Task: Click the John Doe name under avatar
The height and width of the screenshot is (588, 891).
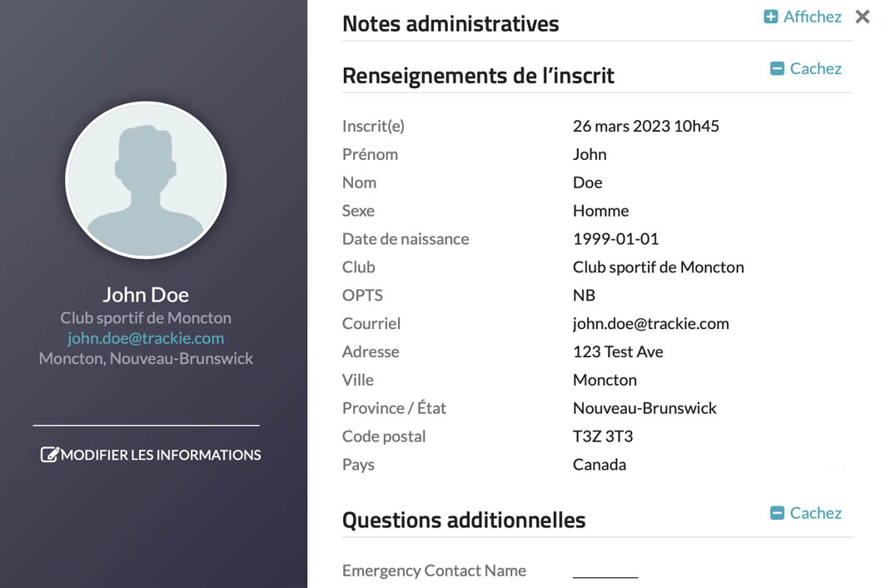Action: [x=146, y=295]
